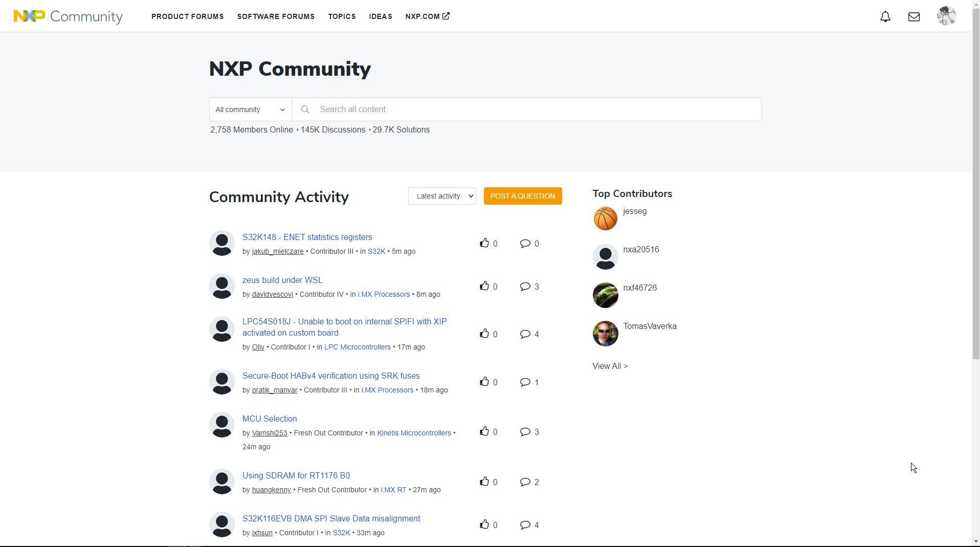Screen dimensions: 980x547
Task: Open the Topics menu
Action: (342, 16)
